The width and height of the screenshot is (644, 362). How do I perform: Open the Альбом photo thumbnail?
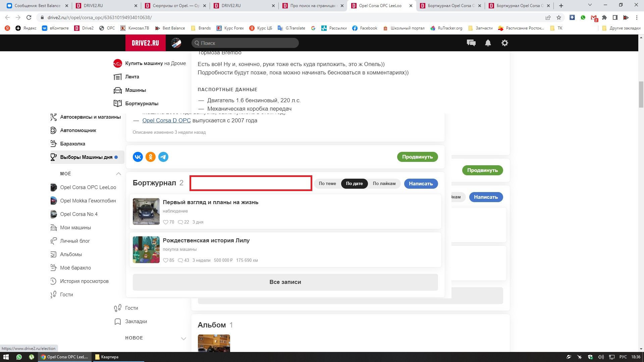(214, 343)
